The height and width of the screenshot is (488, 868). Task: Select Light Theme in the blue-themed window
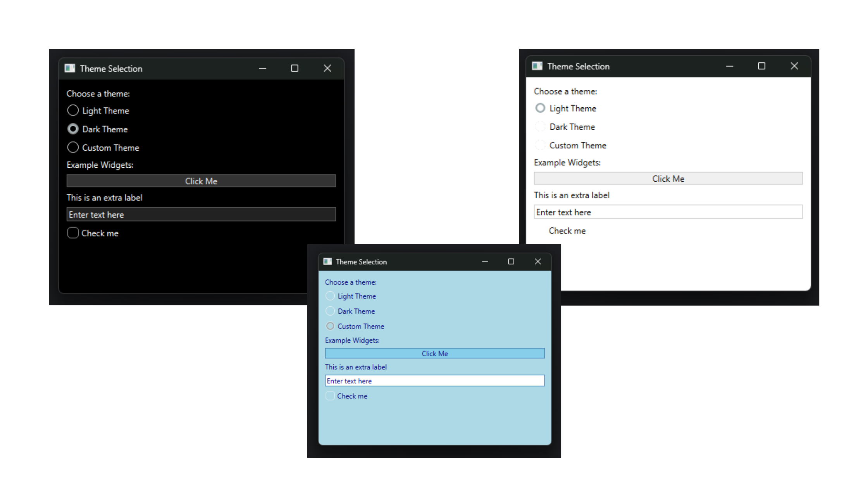pyautogui.click(x=330, y=296)
